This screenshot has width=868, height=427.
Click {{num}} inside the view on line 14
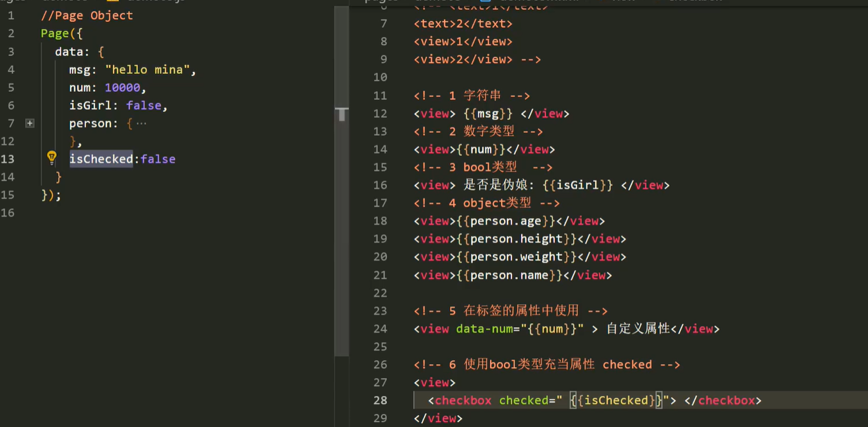[481, 149]
